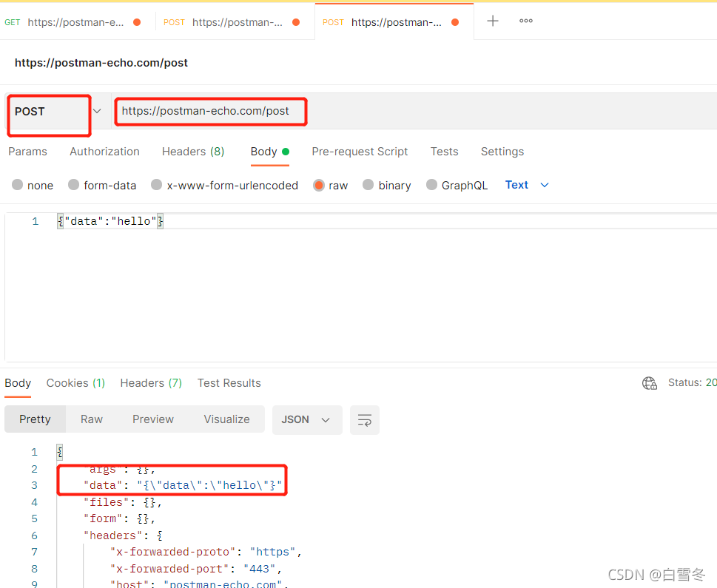Open the tab overflow options (three dots)
This screenshot has width=717, height=588.
coord(526,21)
